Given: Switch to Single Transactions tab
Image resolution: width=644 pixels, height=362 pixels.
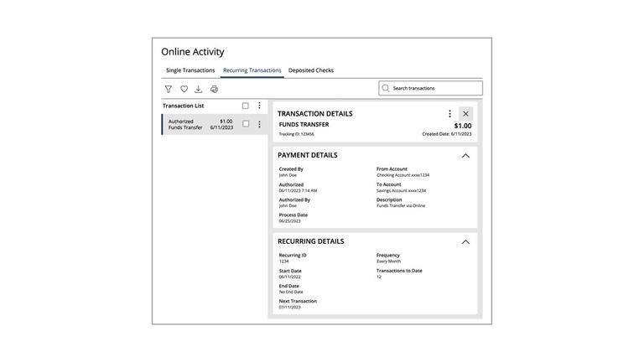Looking at the screenshot, I should tap(190, 70).
